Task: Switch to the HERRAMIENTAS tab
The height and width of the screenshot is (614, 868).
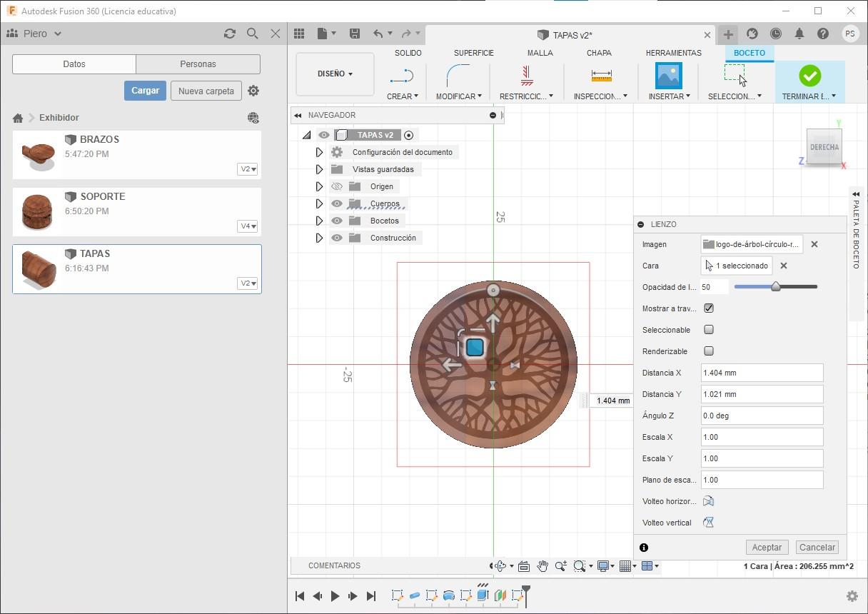Action: click(673, 53)
